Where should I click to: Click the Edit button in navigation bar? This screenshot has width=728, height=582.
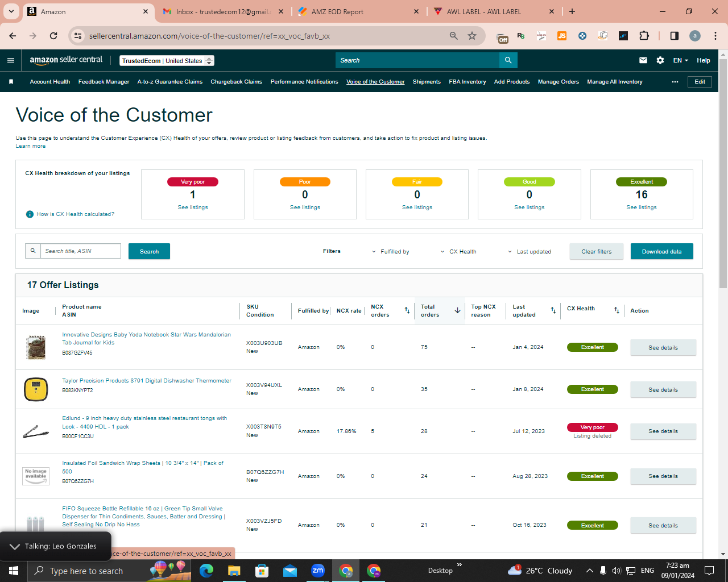[700, 82]
